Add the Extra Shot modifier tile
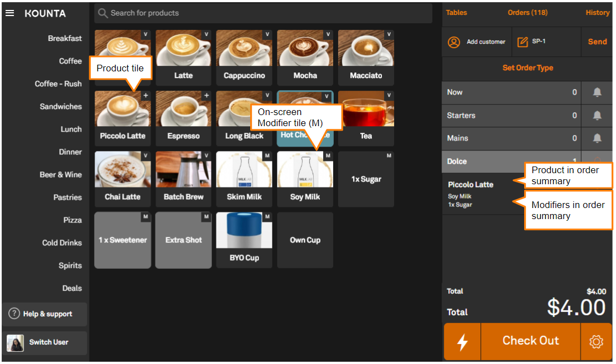Image resolution: width=616 pixels, height=364 pixels. [x=183, y=240]
